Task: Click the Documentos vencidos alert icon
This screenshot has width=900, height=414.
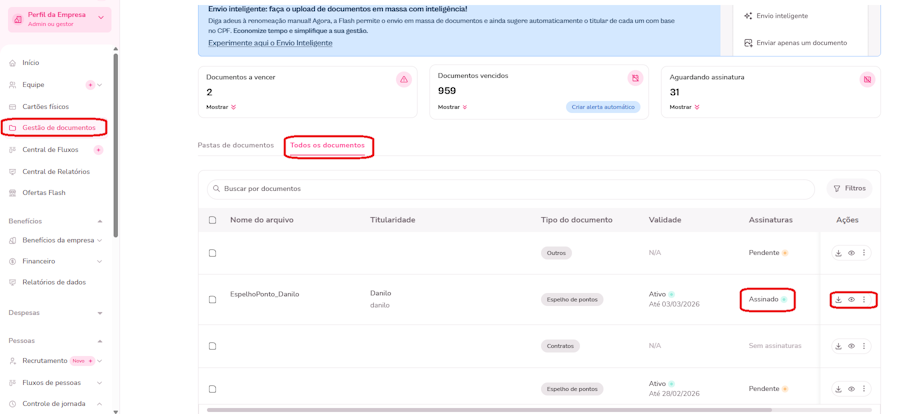Action: (x=635, y=78)
